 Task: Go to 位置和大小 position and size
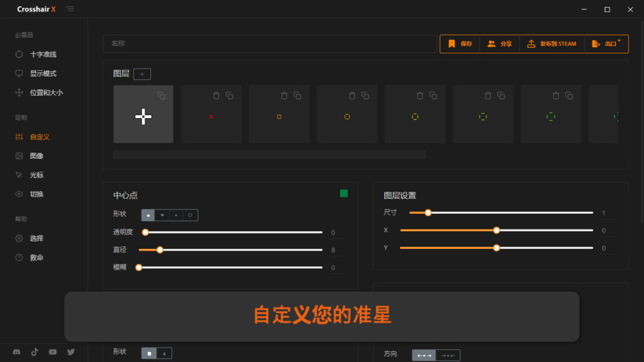[x=46, y=92]
